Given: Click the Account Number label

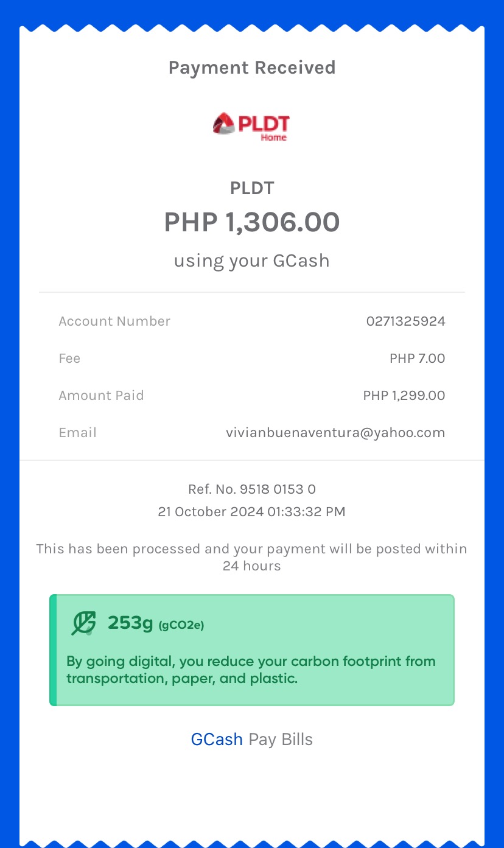Looking at the screenshot, I should pos(114,321).
